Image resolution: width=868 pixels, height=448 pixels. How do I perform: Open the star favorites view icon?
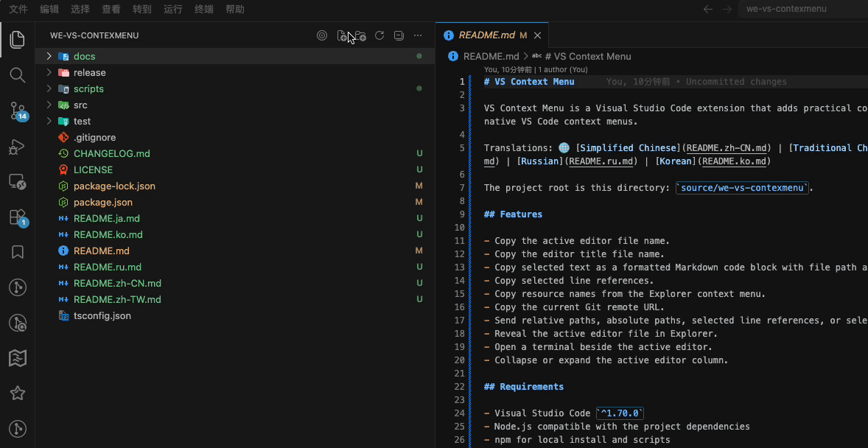click(x=18, y=393)
